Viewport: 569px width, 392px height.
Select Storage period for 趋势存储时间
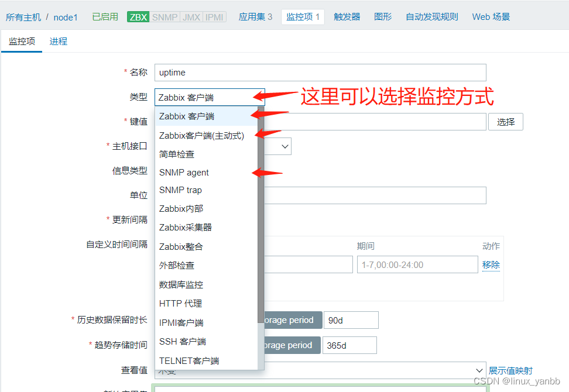[x=293, y=345]
